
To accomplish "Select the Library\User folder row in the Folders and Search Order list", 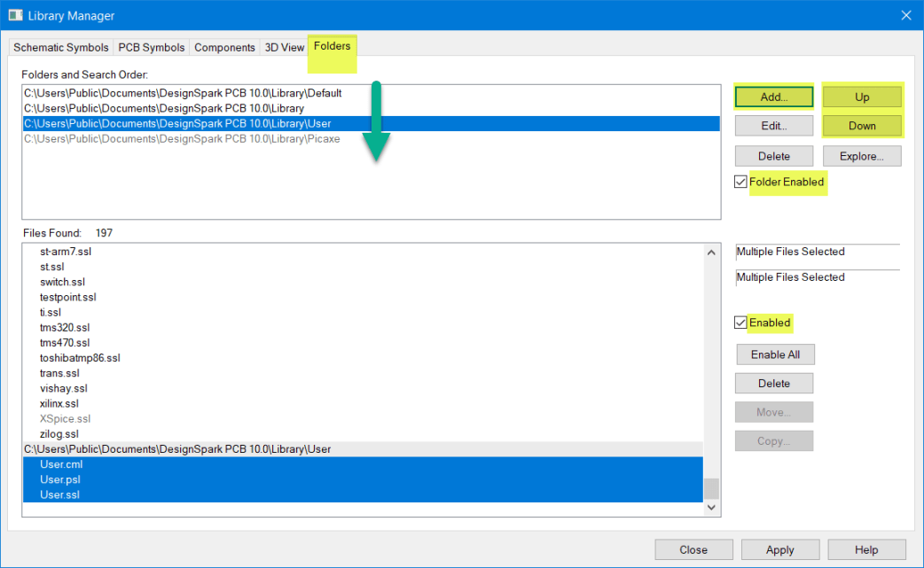I will [x=372, y=123].
